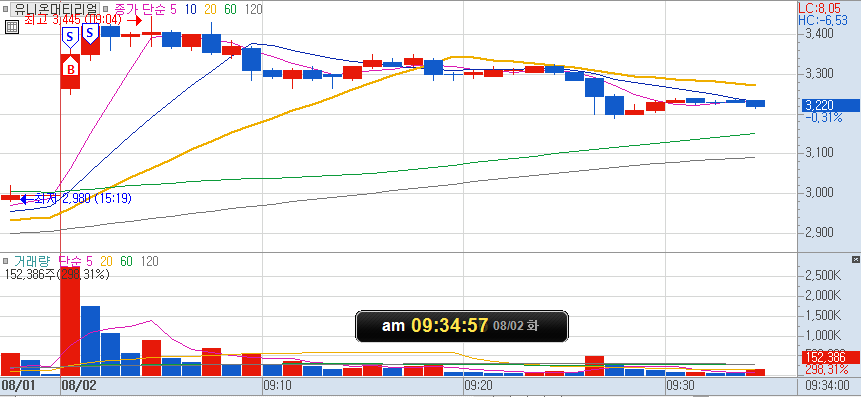This screenshot has width=861, height=397.
Task: Click the HC:-6.53 label
Action: [x=823, y=20]
